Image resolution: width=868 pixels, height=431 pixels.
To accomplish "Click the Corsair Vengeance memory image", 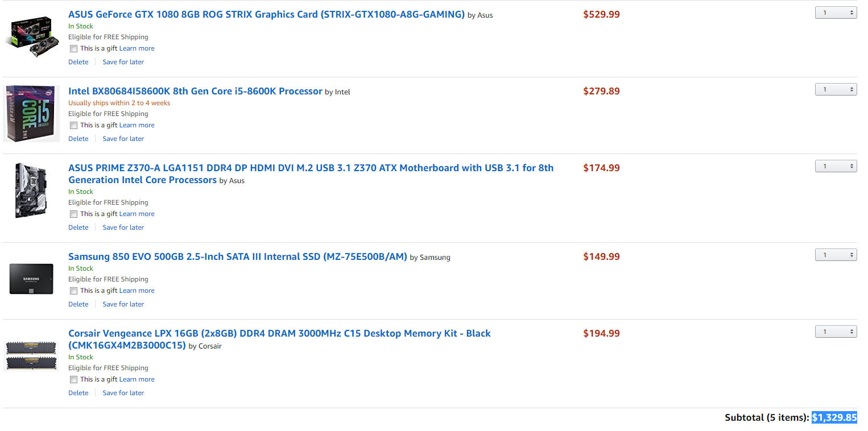I will click(31, 355).
